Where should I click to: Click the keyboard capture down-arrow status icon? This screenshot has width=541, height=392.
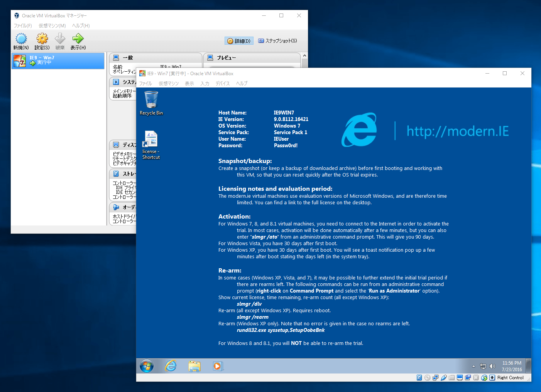tap(492, 378)
